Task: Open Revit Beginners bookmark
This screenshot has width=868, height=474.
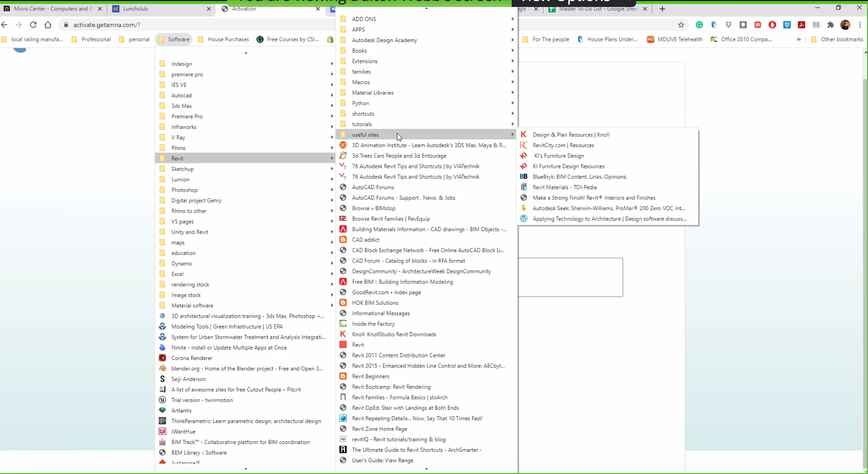Action: 427,376
